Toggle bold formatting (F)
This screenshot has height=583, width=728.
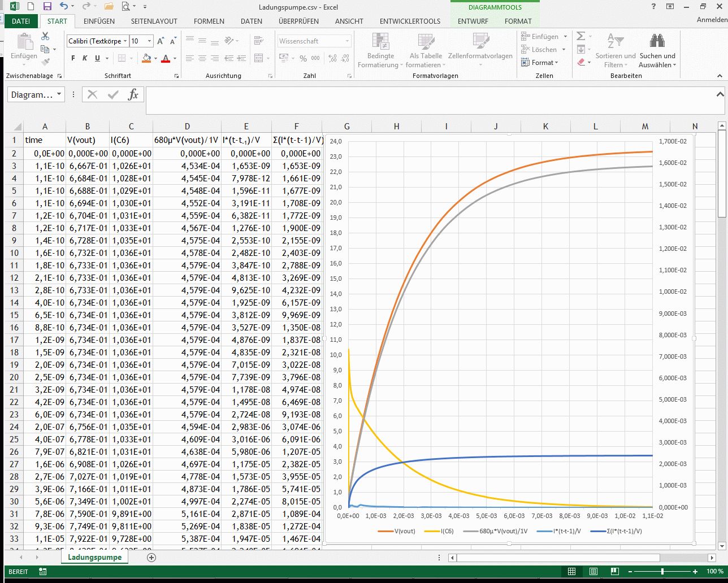[x=73, y=58]
